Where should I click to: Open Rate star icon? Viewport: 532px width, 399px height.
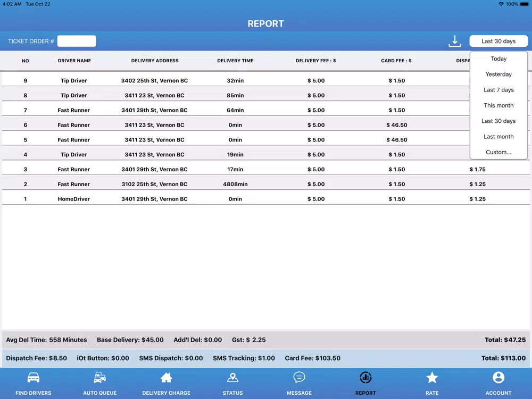tap(432, 377)
